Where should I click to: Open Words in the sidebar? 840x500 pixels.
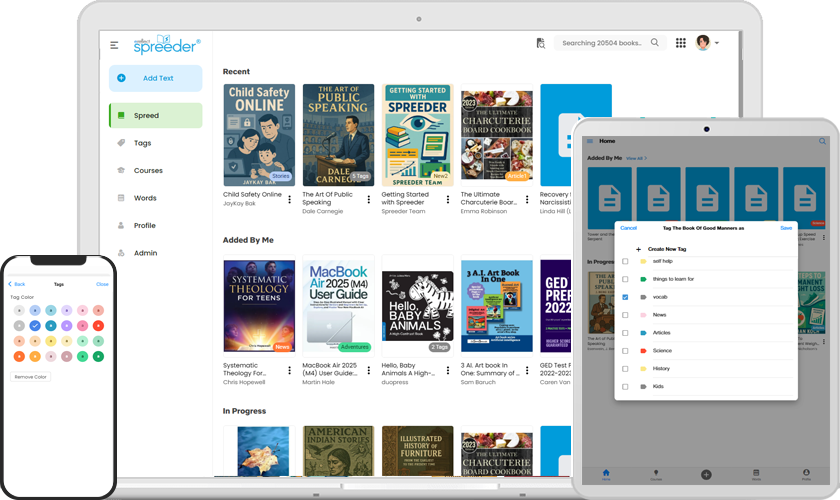pyautogui.click(x=145, y=198)
